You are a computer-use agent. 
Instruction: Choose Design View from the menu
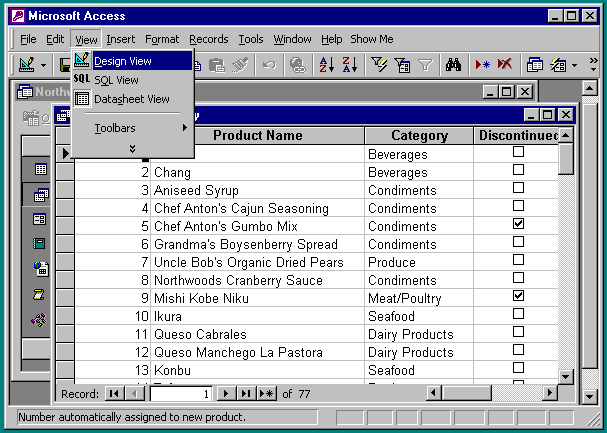132,61
